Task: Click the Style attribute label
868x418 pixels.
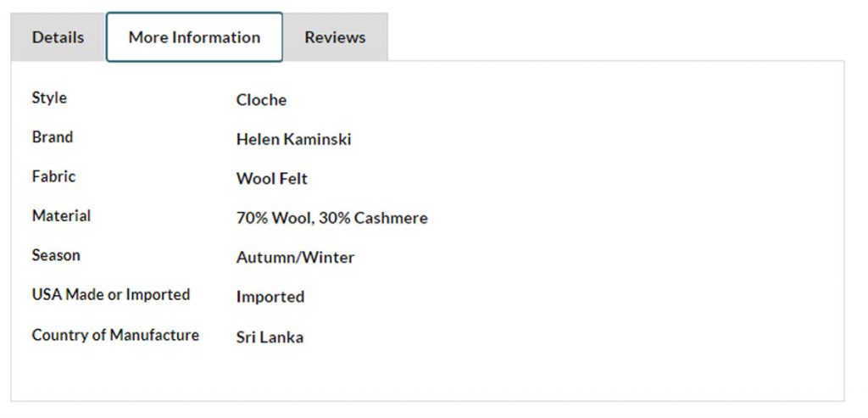Action: (49, 98)
